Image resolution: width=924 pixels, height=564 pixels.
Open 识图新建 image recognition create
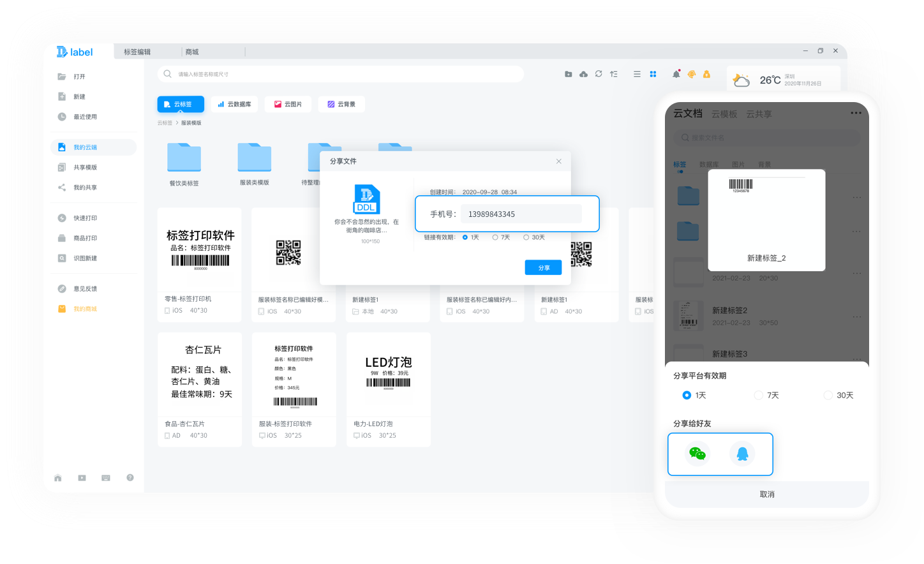(x=77, y=258)
